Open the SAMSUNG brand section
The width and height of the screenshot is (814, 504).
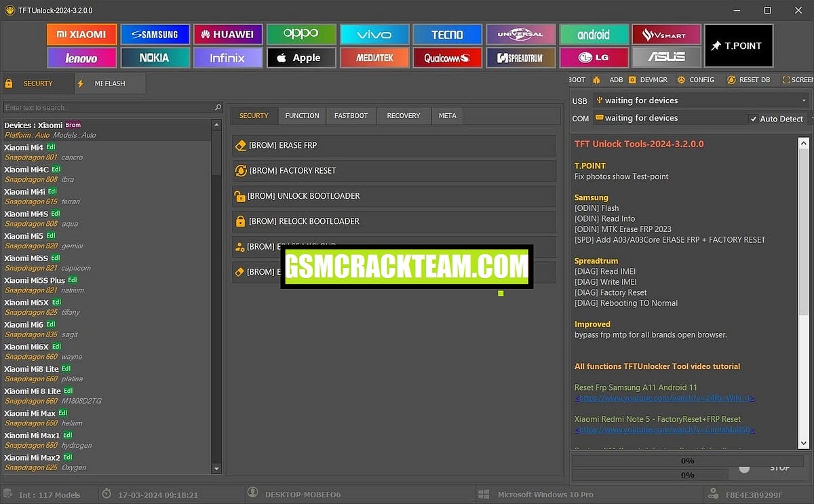pyautogui.click(x=155, y=33)
